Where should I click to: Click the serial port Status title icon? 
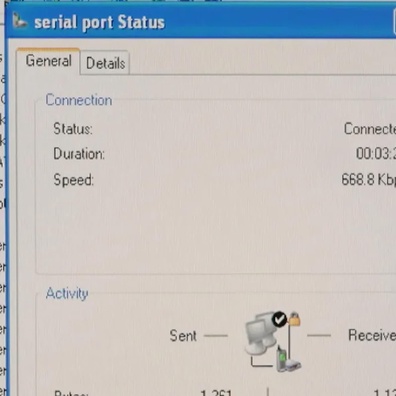click(x=19, y=21)
